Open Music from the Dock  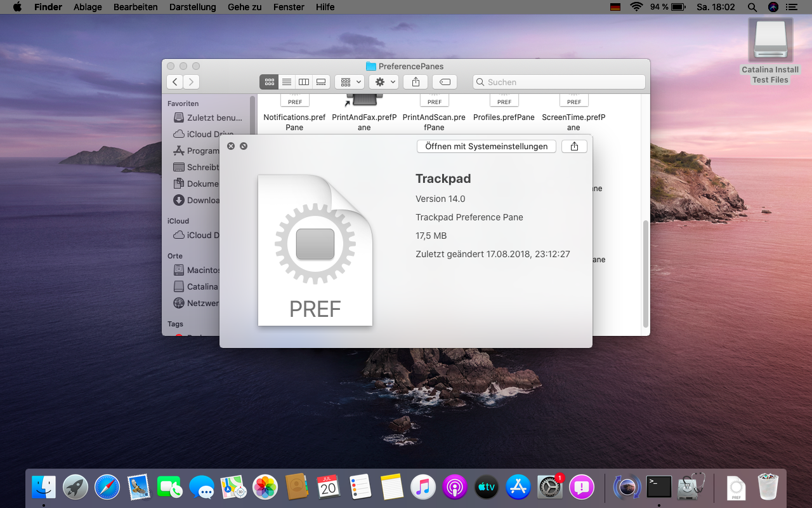(423, 487)
